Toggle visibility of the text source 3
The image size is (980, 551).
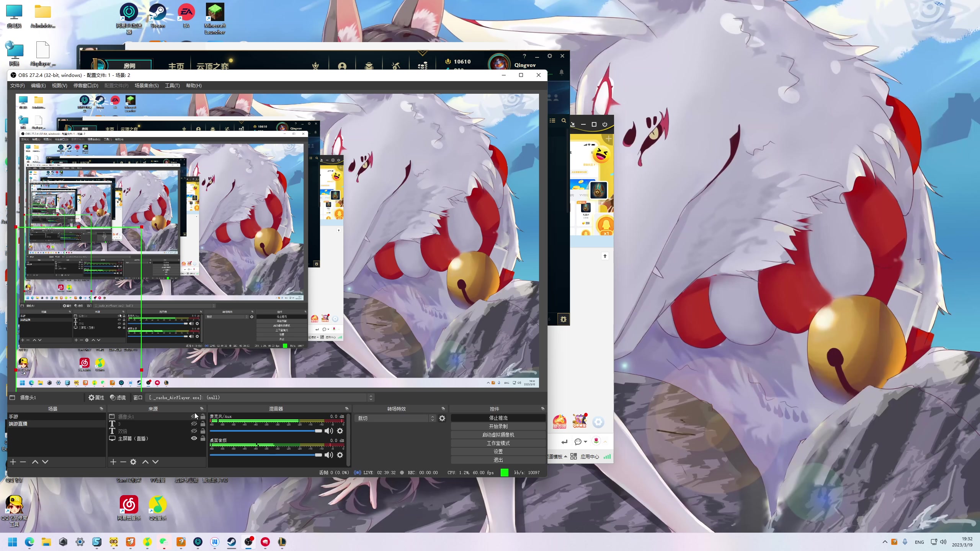pos(194,424)
